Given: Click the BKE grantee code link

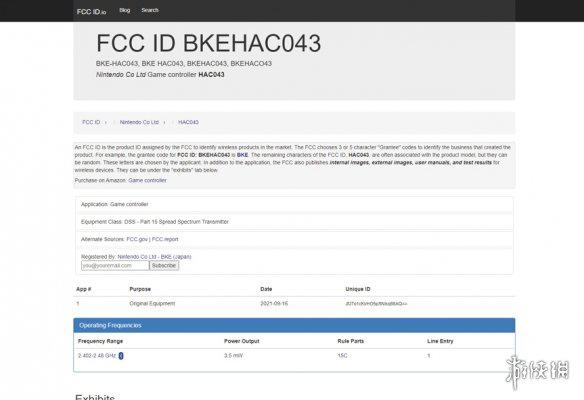Looking at the screenshot, I should click(242, 155).
